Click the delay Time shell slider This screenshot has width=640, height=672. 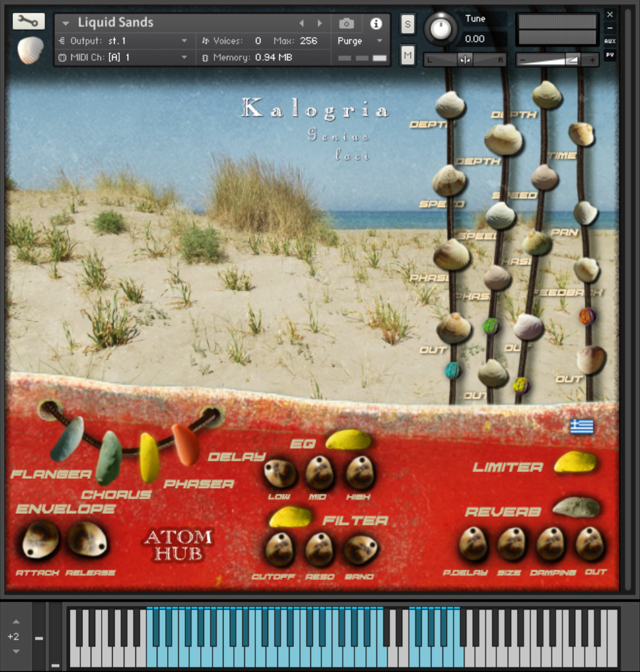[581, 134]
